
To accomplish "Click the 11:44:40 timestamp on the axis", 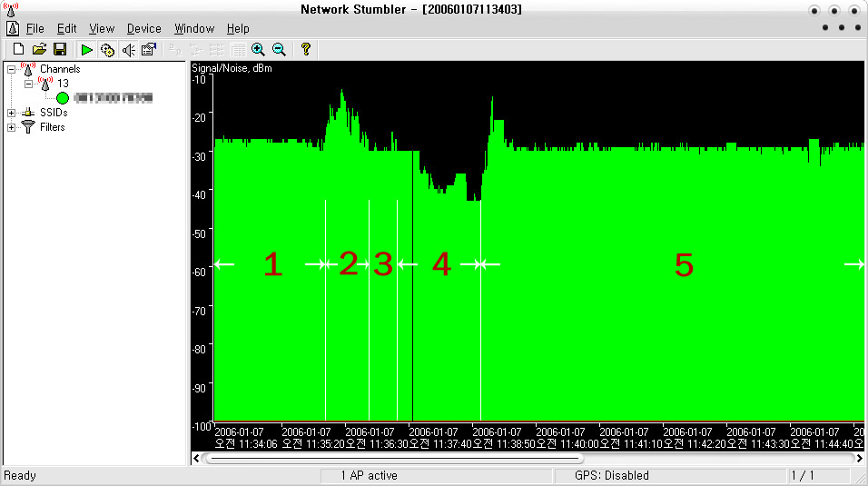I will (x=822, y=439).
